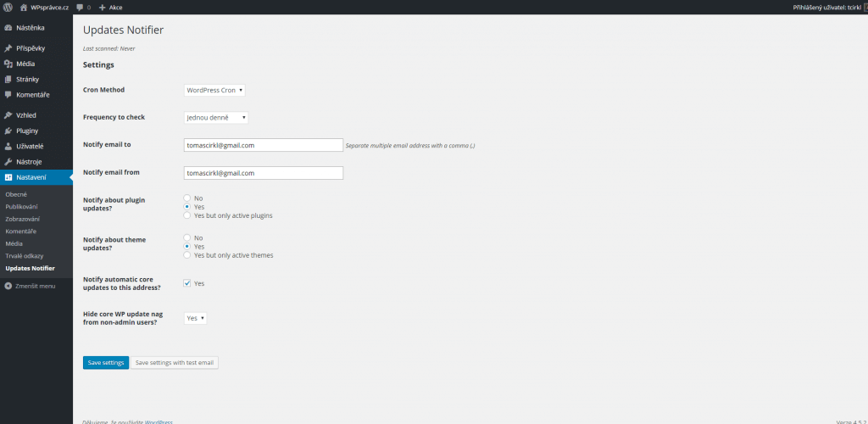Click Přihlášený uživatel: tcirkl account link
The width and height of the screenshot is (868, 424).
(827, 7)
